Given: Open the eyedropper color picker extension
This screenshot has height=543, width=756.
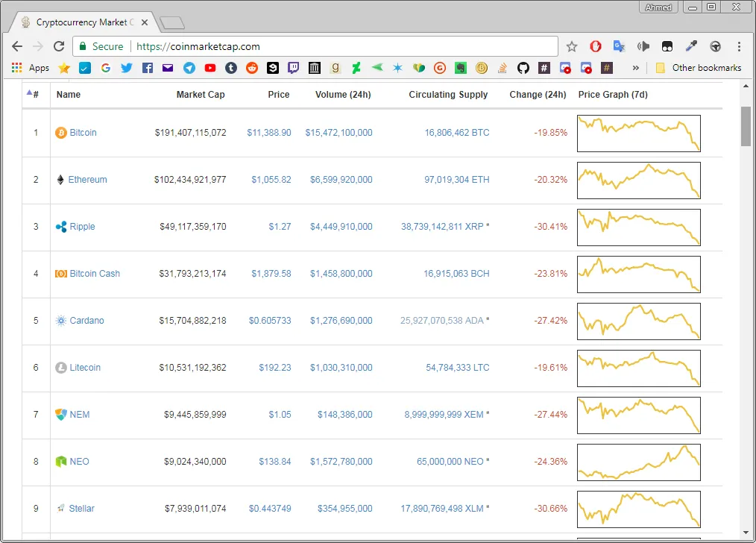Looking at the screenshot, I should click(x=691, y=46).
